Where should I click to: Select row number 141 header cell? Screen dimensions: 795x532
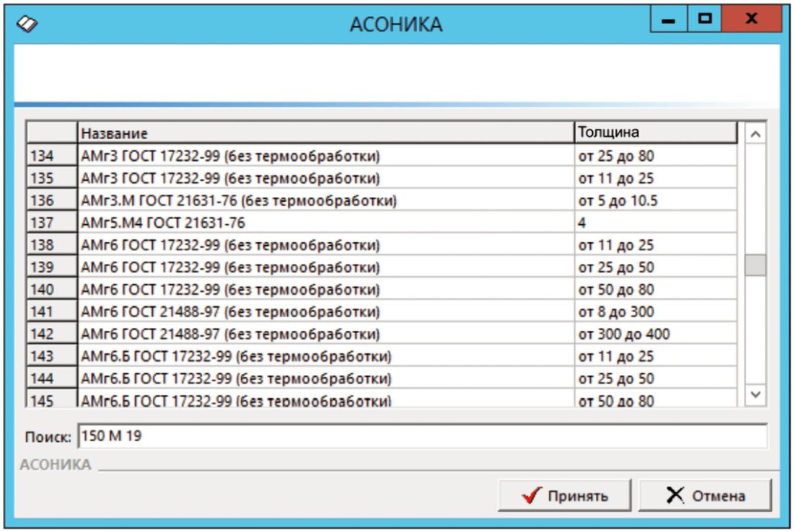click(x=52, y=311)
